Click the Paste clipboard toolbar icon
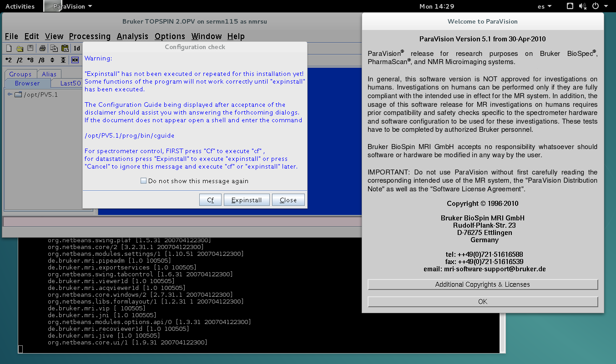This screenshot has width=616, height=364. click(x=65, y=48)
